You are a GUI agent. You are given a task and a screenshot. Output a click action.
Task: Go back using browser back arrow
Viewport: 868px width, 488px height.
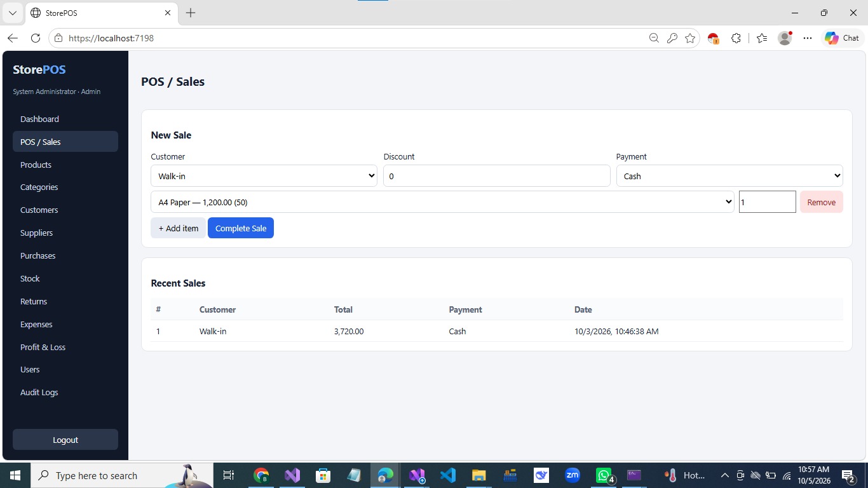(13, 38)
